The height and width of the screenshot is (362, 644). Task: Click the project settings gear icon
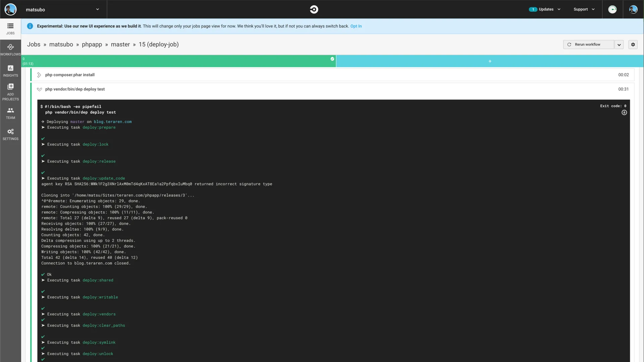point(633,45)
